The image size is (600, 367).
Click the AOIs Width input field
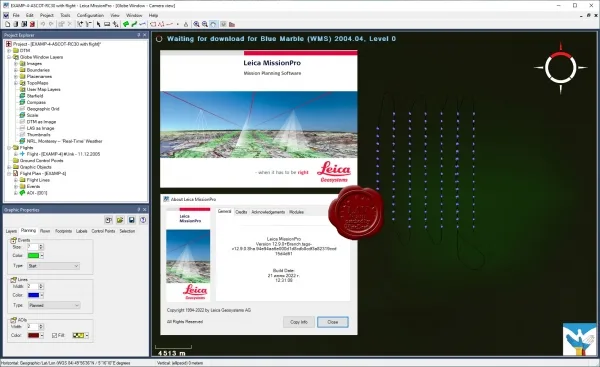point(33,327)
